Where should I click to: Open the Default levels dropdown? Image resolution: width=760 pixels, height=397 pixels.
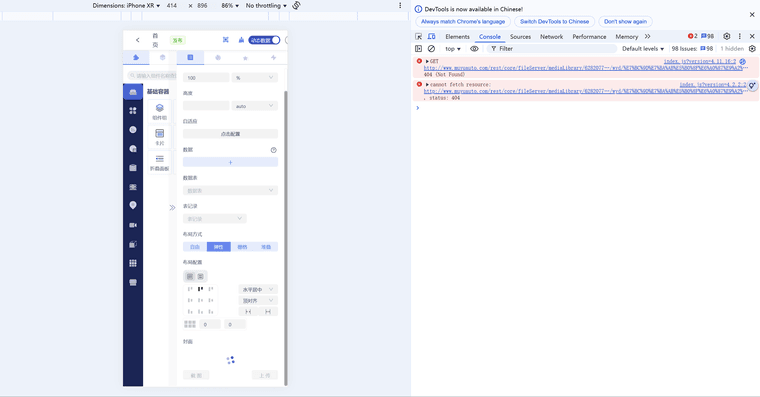(x=643, y=48)
